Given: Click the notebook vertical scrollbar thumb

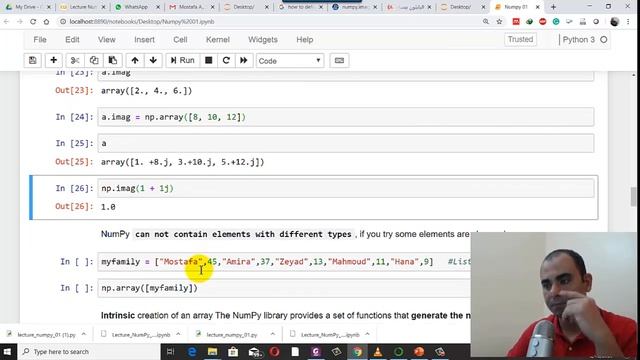Looking at the screenshot, I should click(x=633, y=197).
